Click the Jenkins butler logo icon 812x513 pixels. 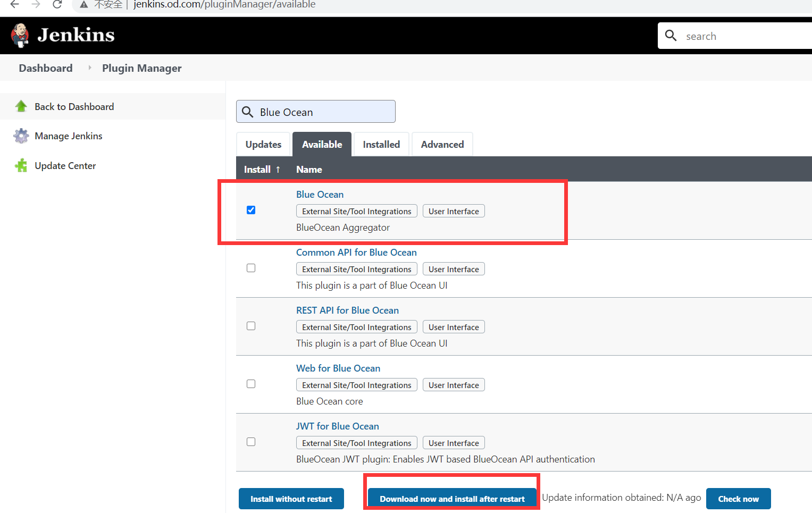(20, 36)
